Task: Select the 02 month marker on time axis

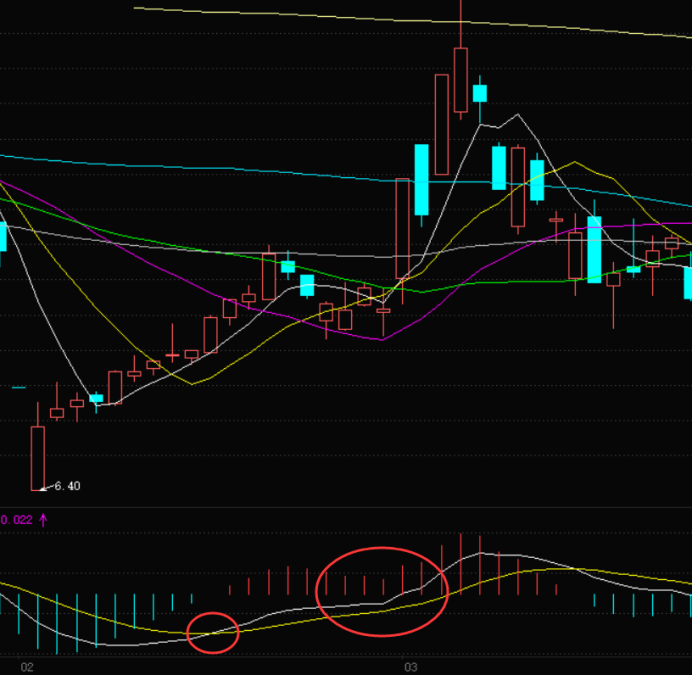Action: point(27,667)
